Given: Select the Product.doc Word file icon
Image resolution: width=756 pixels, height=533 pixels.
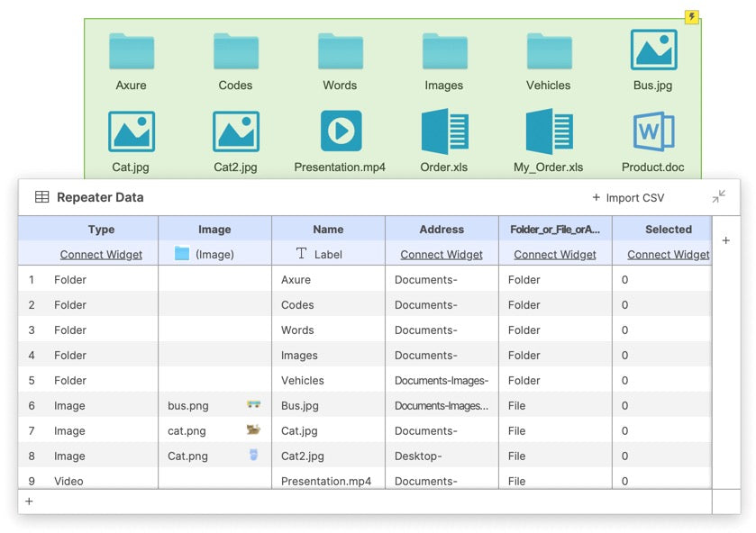Looking at the screenshot, I should (x=653, y=131).
